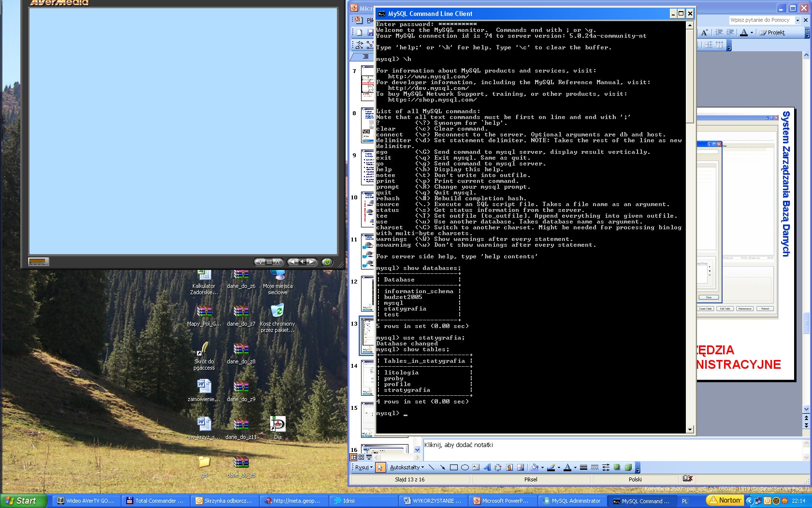Click MySQL console scrollbar up arrow
The width and height of the screenshot is (812, 508).
690,25
